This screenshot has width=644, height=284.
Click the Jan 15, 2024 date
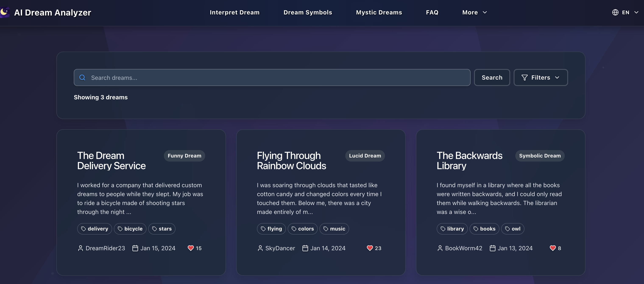158,248
